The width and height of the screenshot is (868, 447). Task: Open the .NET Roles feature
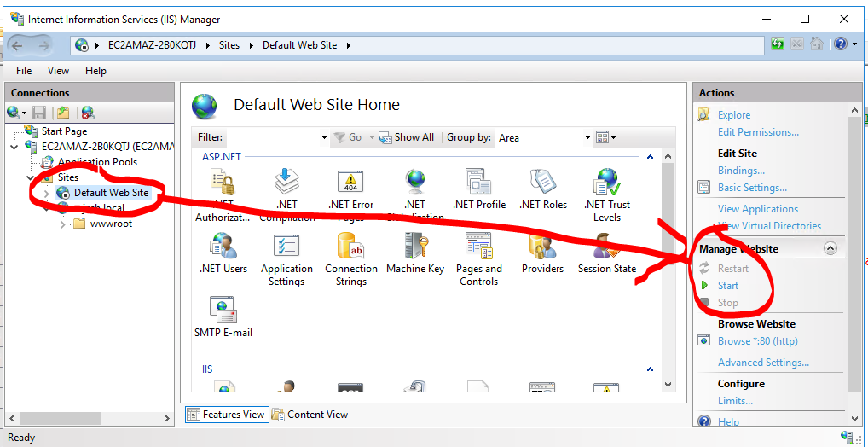click(x=542, y=183)
